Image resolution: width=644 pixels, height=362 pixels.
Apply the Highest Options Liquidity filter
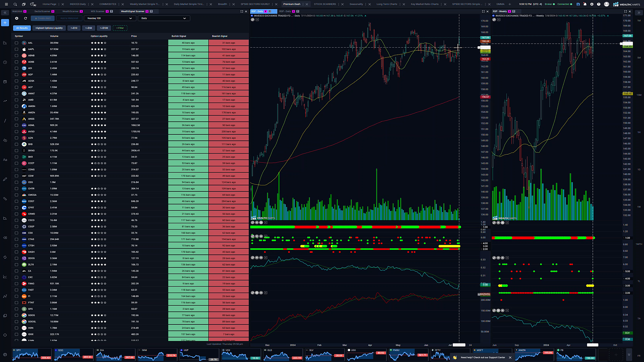click(x=49, y=28)
